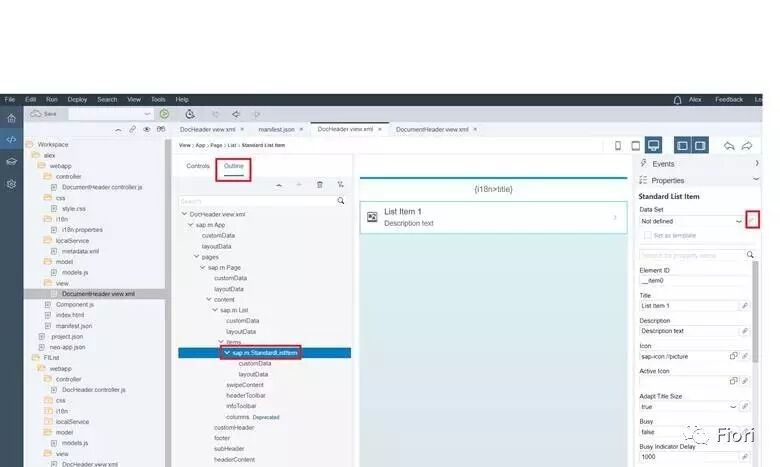Click the App breadcrumb link
The width and height of the screenshot is (780, 467).
click(200, 145)
